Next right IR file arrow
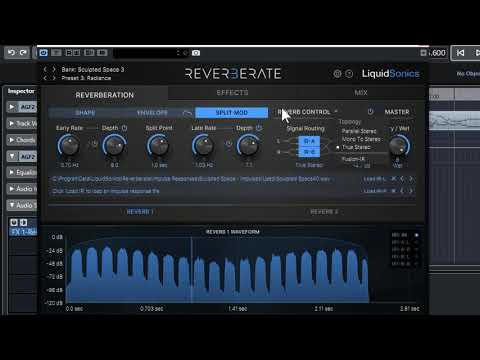480x360 pixels. (x=411, y=191)
